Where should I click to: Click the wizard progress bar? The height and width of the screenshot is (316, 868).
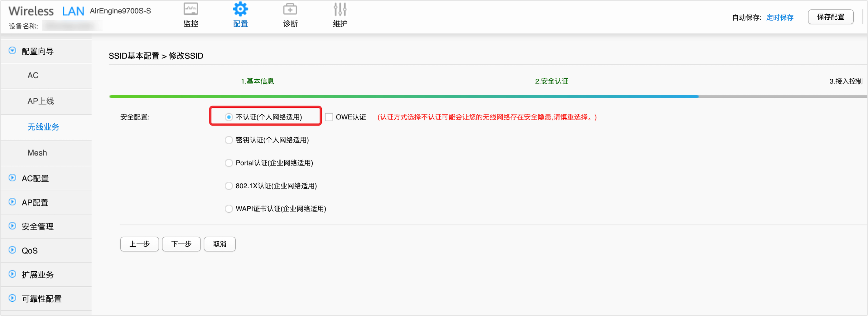[x=488, y=96]
